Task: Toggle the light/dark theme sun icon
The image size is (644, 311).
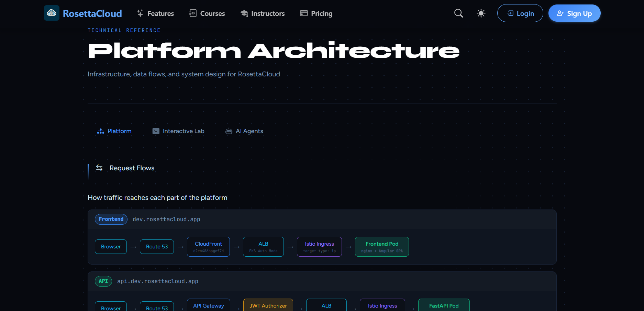Action: [481, 13]
